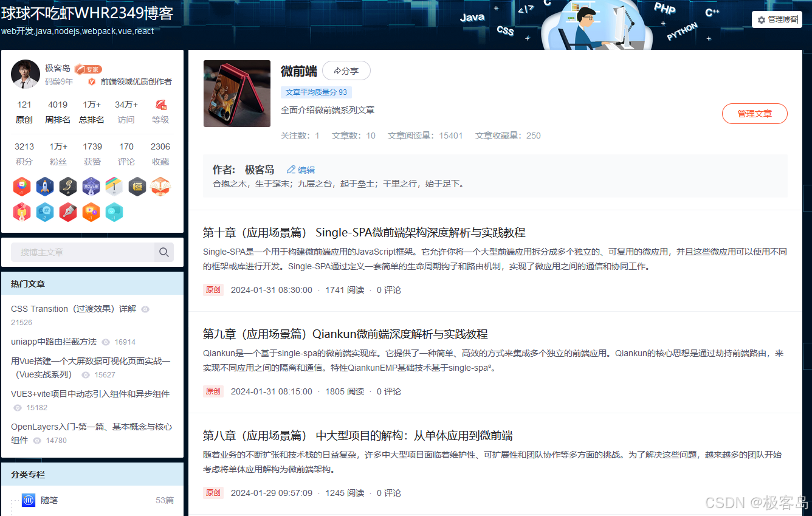Click the 极客岛 username in sidebar
812x516 pixels.
(58, 68)
